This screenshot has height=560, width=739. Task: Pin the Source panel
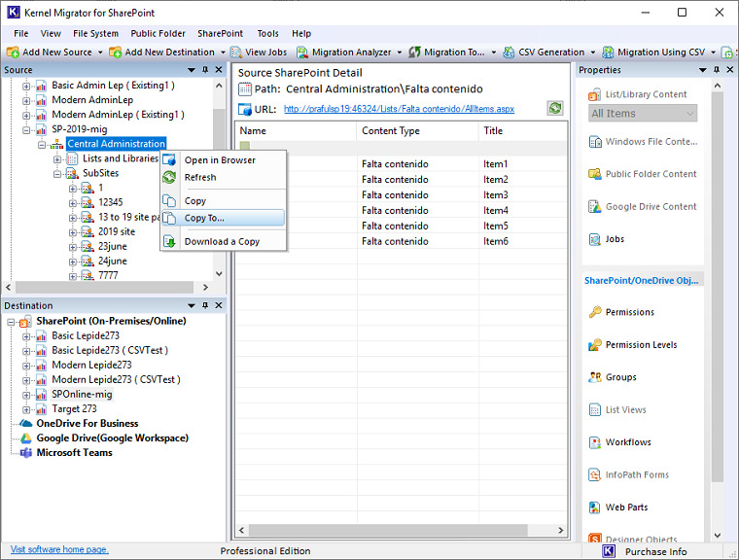[205, 70]
